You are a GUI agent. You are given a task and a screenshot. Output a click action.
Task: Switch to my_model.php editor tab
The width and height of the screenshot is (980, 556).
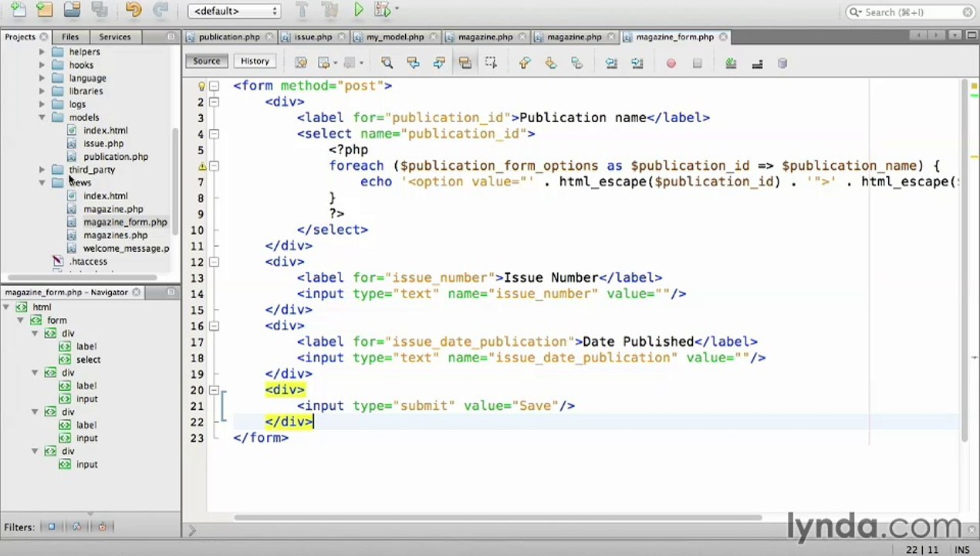tap(395, 36)
